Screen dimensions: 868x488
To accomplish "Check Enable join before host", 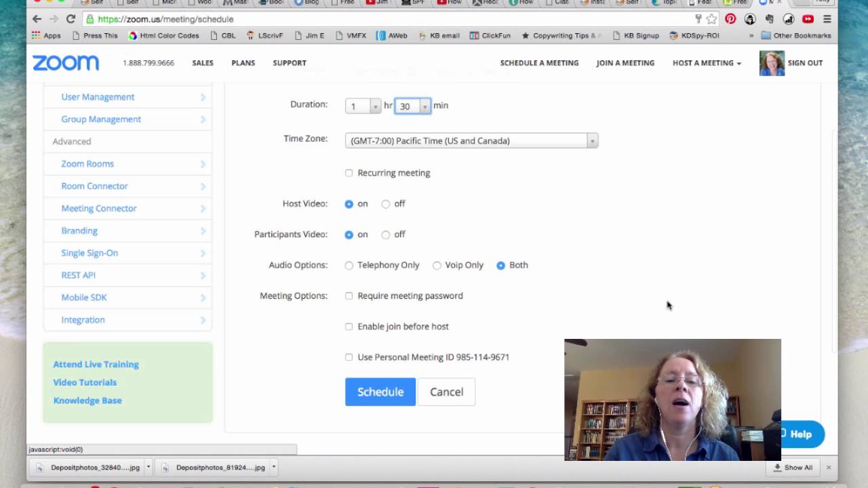I will pos(349,327).
